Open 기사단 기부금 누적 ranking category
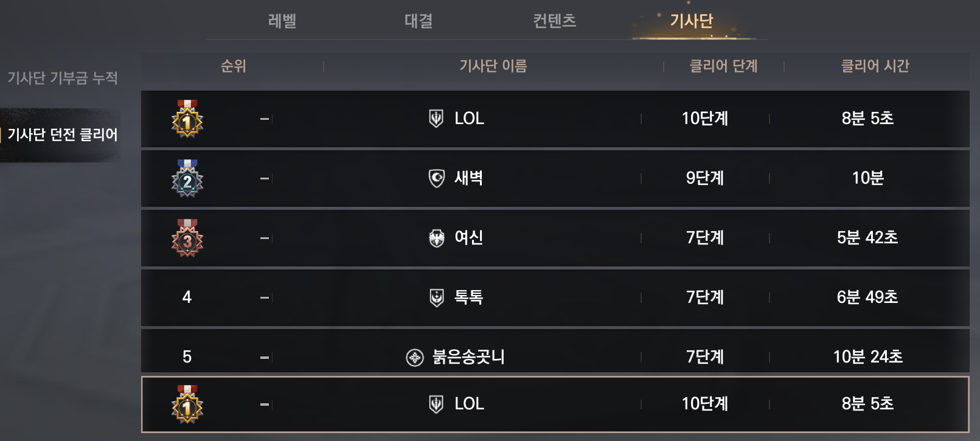Screen dimensions: 980x441 click(x=63, y=78)
